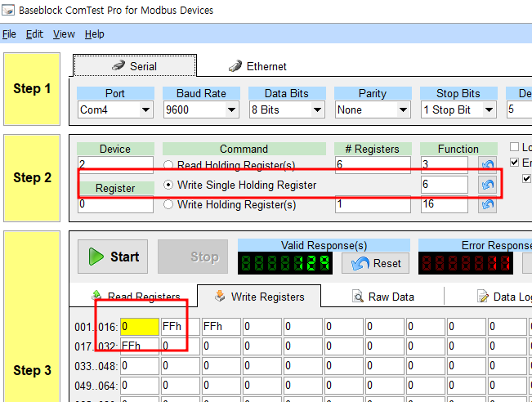The width and height of the screenshot is (532, 402).
Task: Click the FFh cell in row 017..032
Action: pos(140,346)
